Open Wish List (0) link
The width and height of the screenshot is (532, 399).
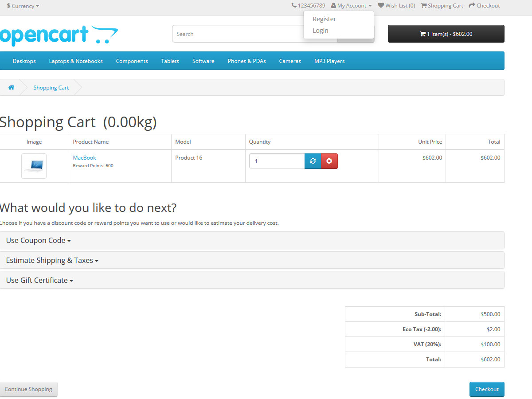click(396, 6)
